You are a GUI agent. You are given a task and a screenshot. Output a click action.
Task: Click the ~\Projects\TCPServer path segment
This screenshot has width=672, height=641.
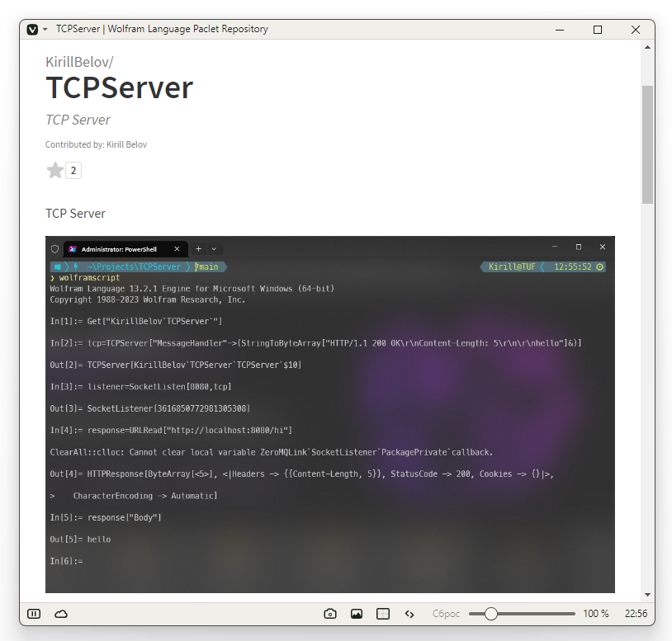pyautogui.click(x=134, y=266)
